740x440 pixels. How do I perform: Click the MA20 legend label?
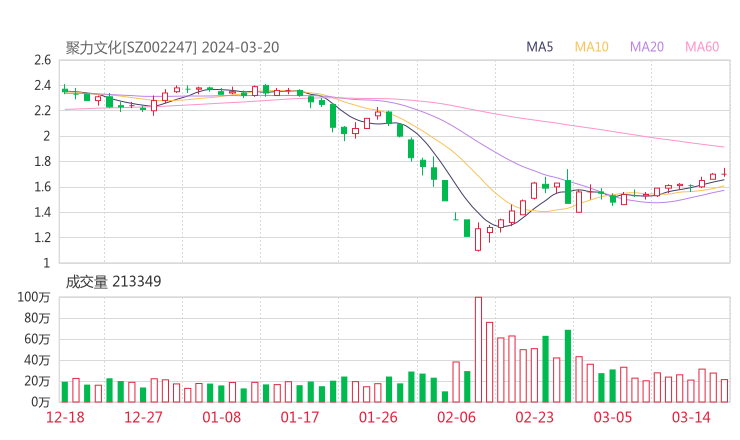pyautogui.click(x=647, y=47)
